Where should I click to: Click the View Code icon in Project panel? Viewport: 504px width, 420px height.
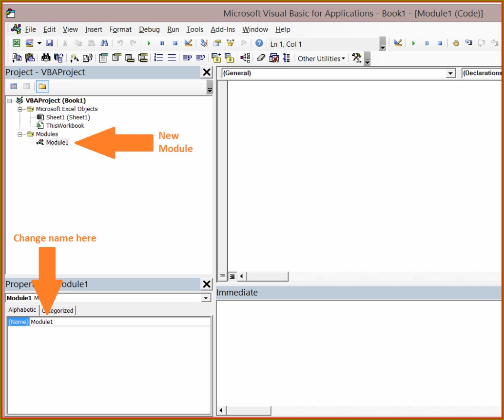(x=14, y=86)
